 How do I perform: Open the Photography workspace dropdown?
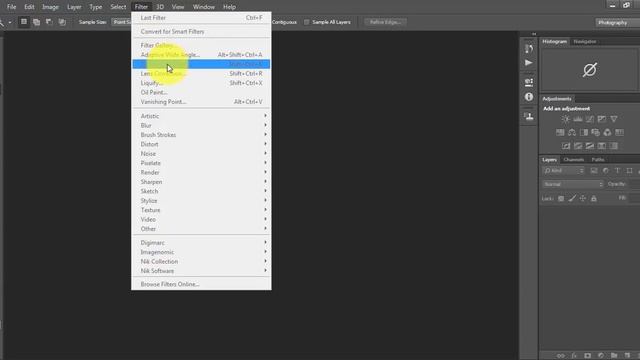[617, 22]
